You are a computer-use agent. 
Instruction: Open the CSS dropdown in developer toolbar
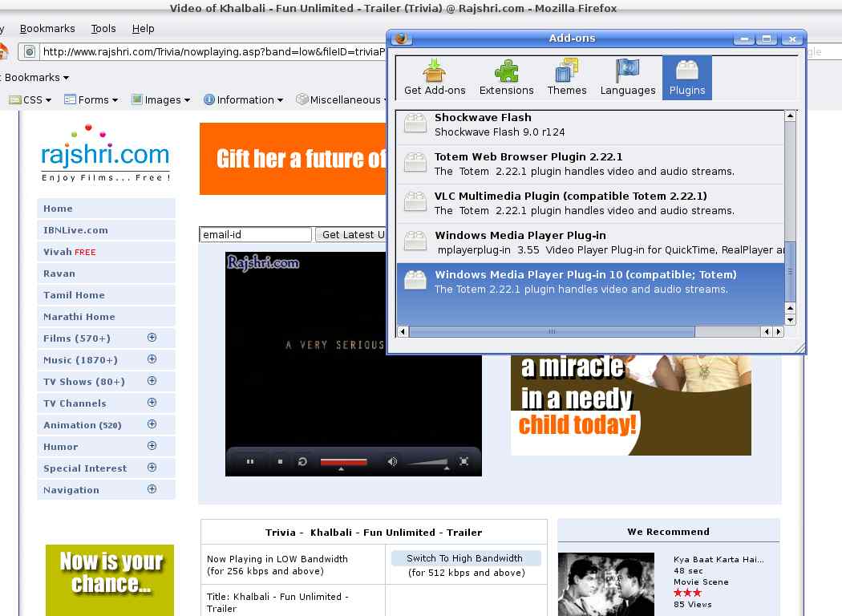[x=30, y=100]
